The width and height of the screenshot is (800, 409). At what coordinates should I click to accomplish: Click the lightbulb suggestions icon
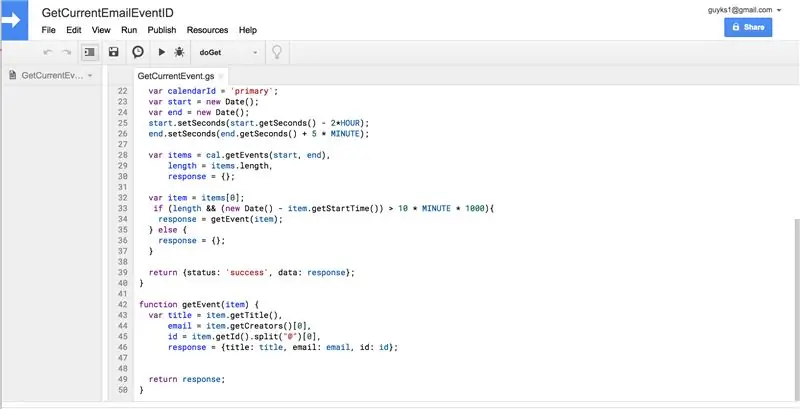277,52
